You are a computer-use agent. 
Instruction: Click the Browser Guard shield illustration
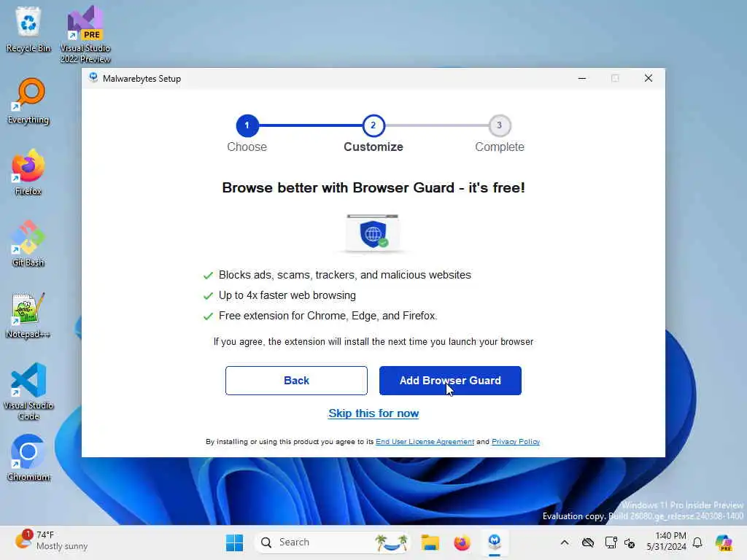pyautogui.click(x=373, y=233)
